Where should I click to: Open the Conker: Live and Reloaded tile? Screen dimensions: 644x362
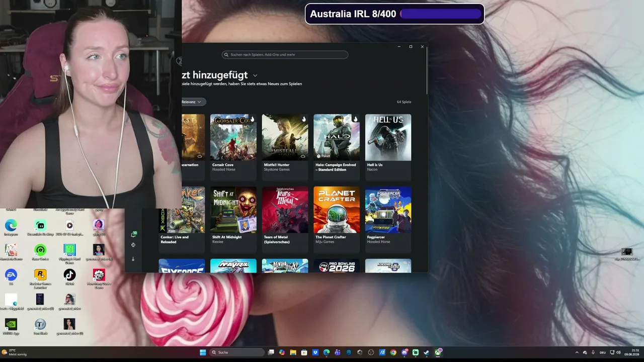click(x=182, y=219)
